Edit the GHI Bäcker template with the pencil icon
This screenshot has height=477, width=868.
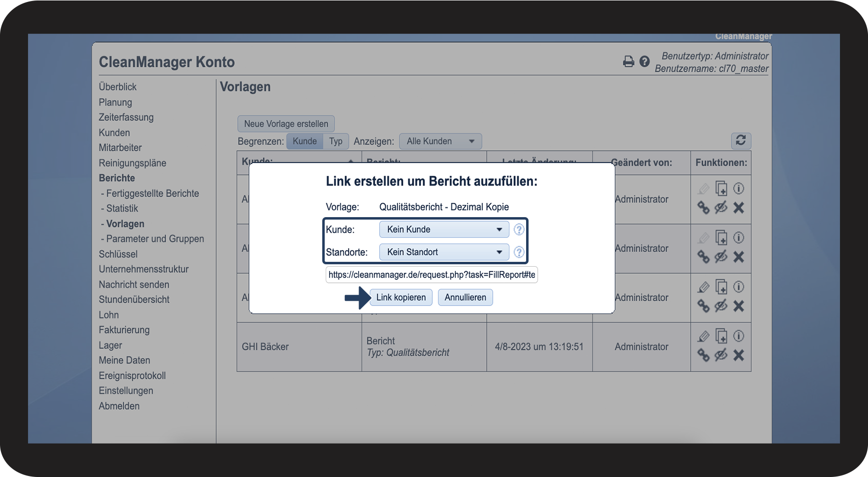[x=703, y=337]
